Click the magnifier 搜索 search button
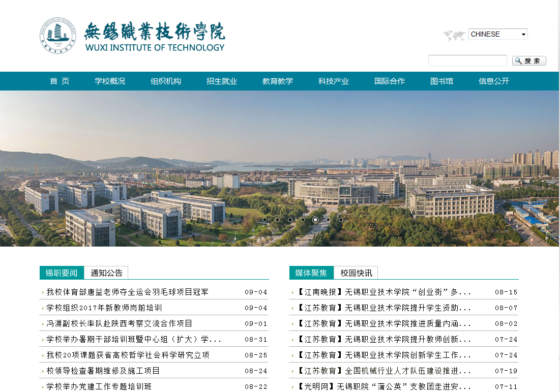 pyautogui.click(x=529, y=61)
